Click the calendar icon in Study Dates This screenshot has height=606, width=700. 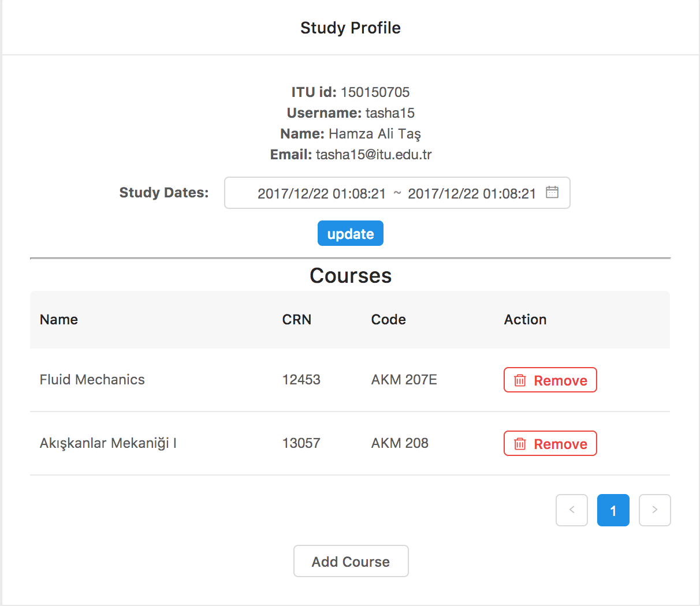click(x=552, y=192)
